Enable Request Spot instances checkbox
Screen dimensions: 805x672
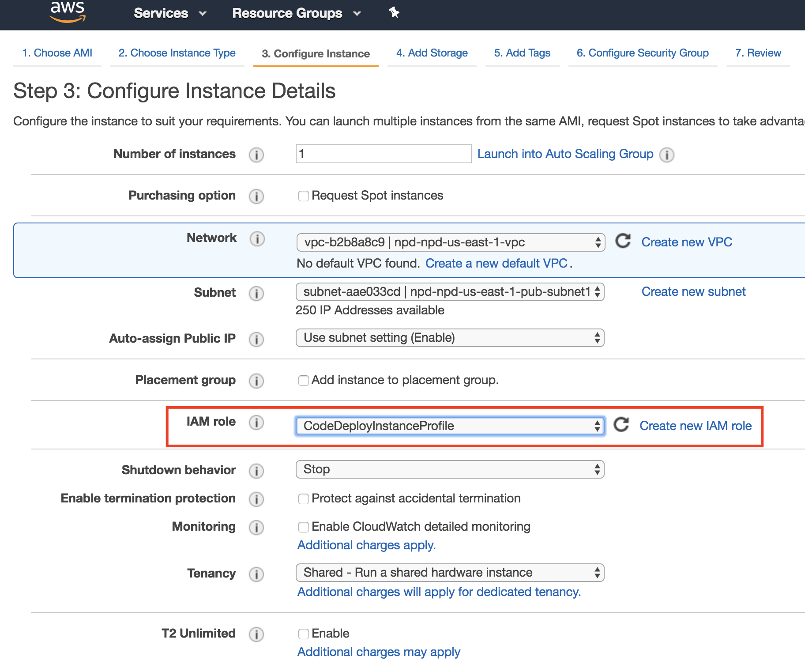tap(303, 196)
